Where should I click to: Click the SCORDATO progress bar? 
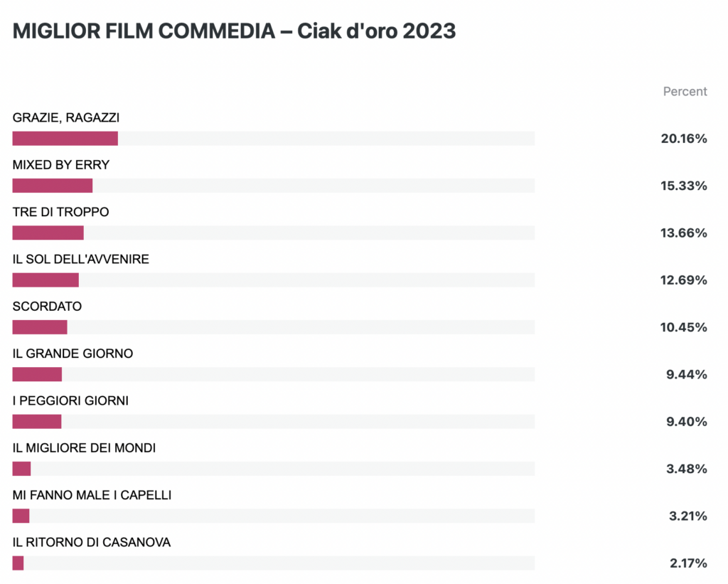coord(274,327)
